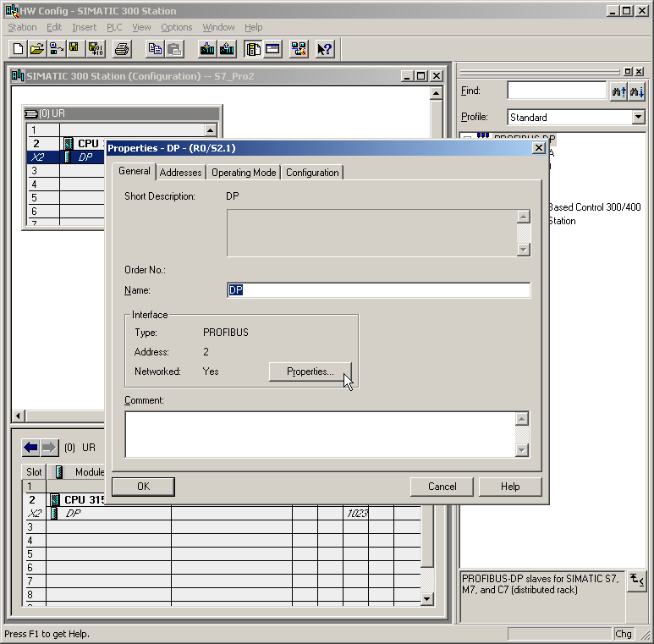
Task: Click the description box scroll down arrow
Action: [x=524, y=250]
